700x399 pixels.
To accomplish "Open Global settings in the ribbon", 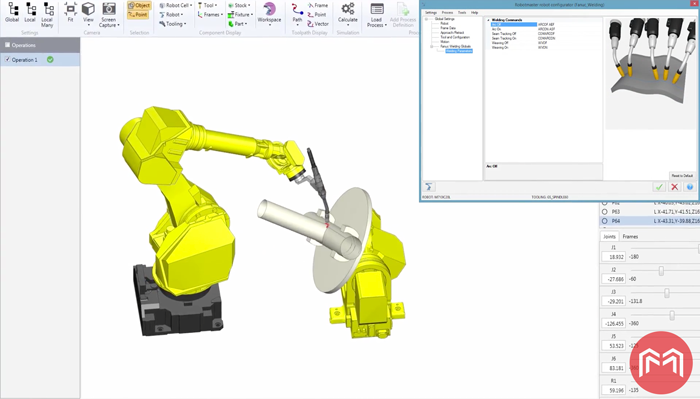I will (x=12, y=12).
